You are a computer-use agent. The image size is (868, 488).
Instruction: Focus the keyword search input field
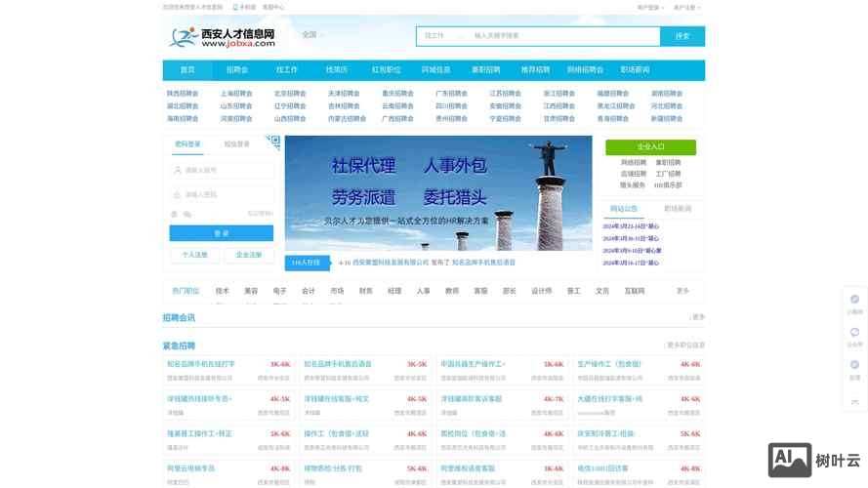click(x=561, y=36)
